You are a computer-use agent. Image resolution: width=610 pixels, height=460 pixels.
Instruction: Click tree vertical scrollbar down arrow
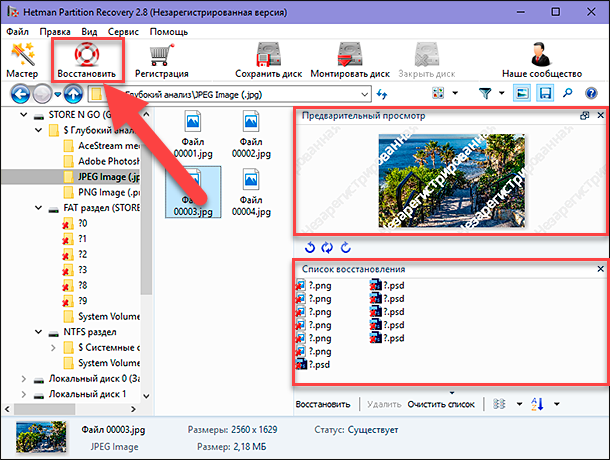[146, 396]
